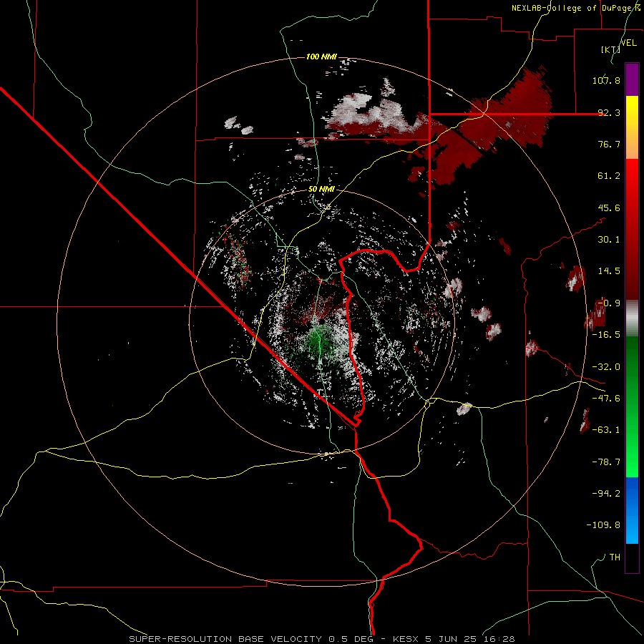Click the 76.7 legend value
Screen dimensions: 644x644
click(609, 144)
